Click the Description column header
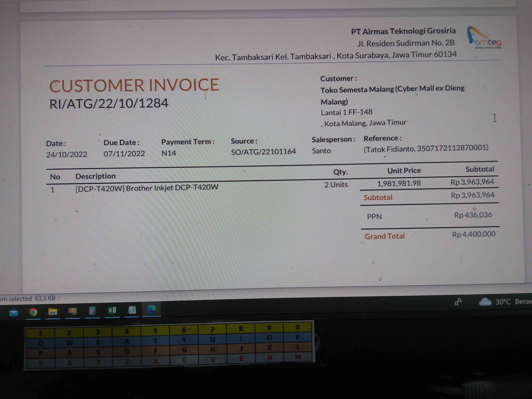Screen dimensions: 532x399 tap(96, 176)
